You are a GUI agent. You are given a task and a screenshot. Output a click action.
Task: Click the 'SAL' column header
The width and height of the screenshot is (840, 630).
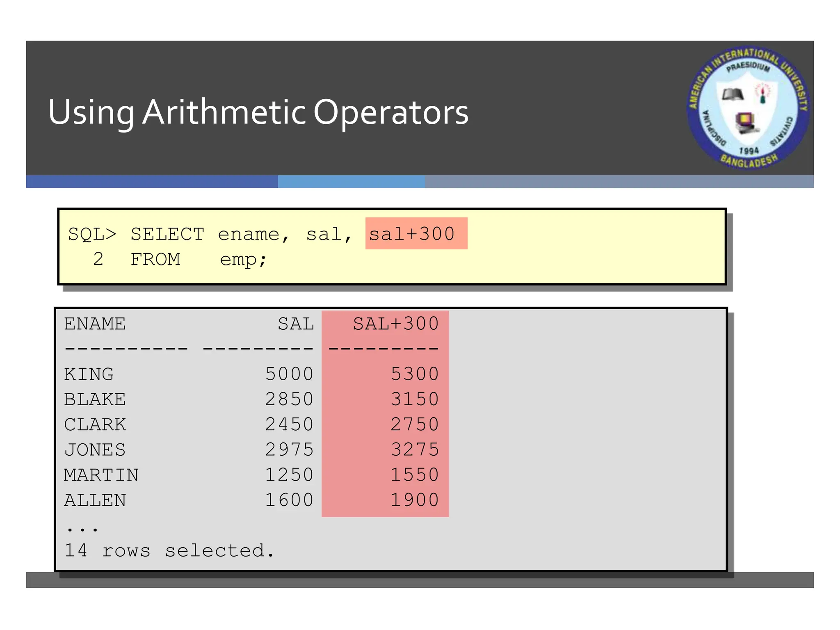point(296,324)
